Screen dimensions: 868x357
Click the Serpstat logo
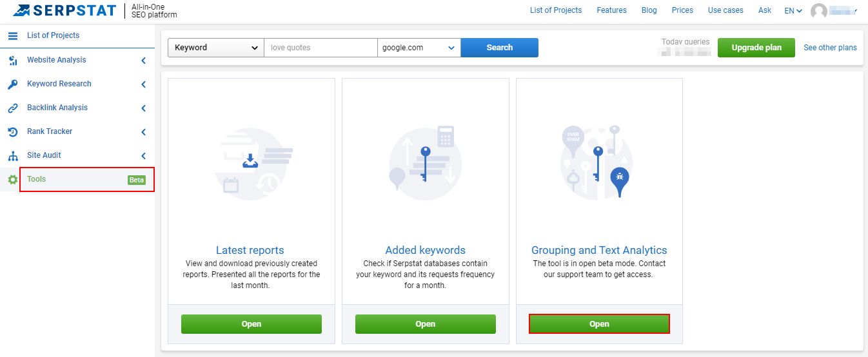pyautogui.click(x=64, y=10)
